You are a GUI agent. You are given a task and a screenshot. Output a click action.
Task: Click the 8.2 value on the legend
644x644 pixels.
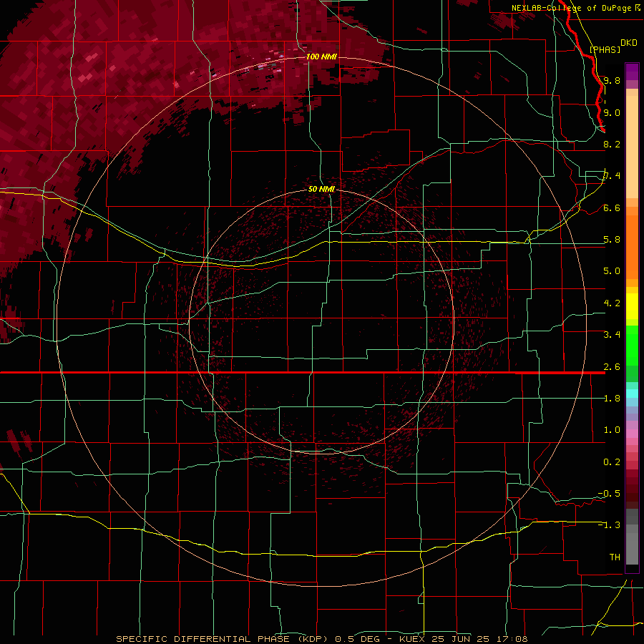(x=612, y=144)
